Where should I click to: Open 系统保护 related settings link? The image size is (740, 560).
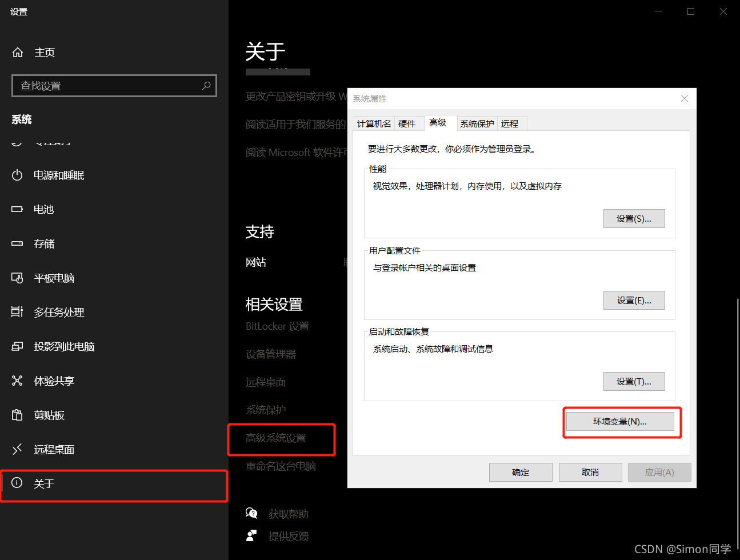(266, 410)
